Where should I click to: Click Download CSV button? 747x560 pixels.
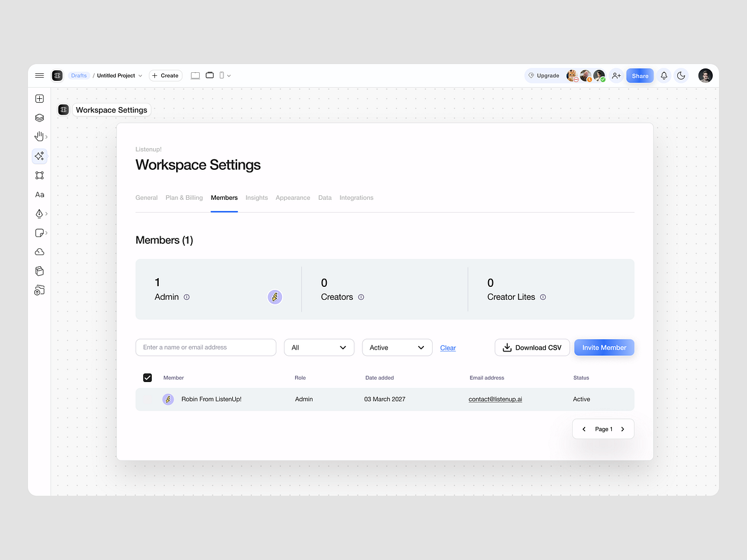pos(532,347)
